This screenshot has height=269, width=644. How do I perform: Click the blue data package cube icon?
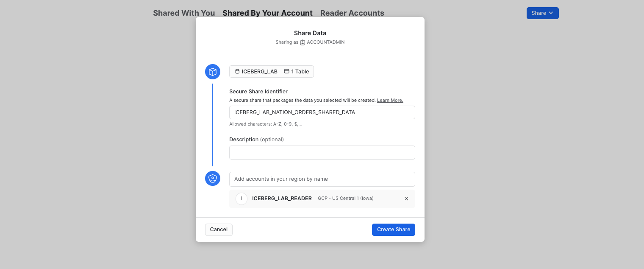pyautogui.click(x=213, y=72)
